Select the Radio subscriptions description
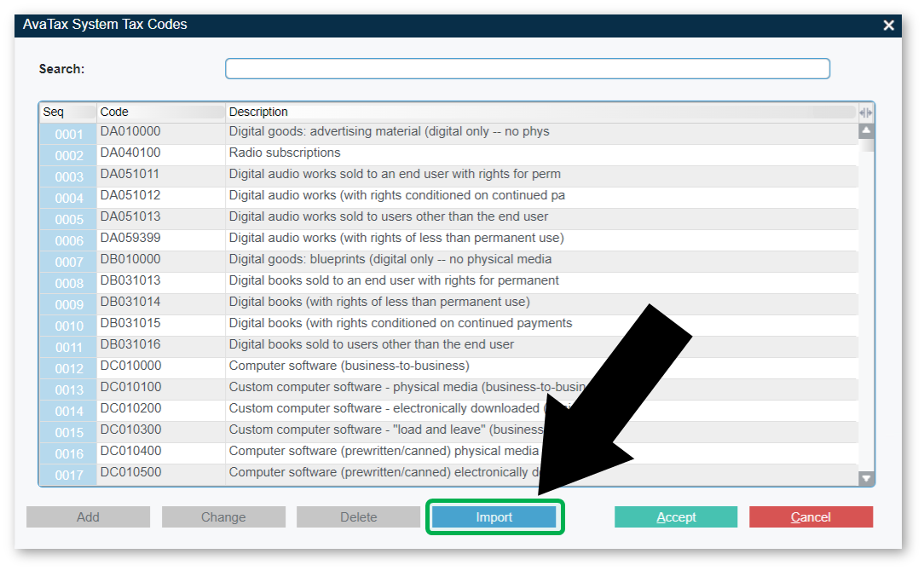924x571 pixels. 285,153
